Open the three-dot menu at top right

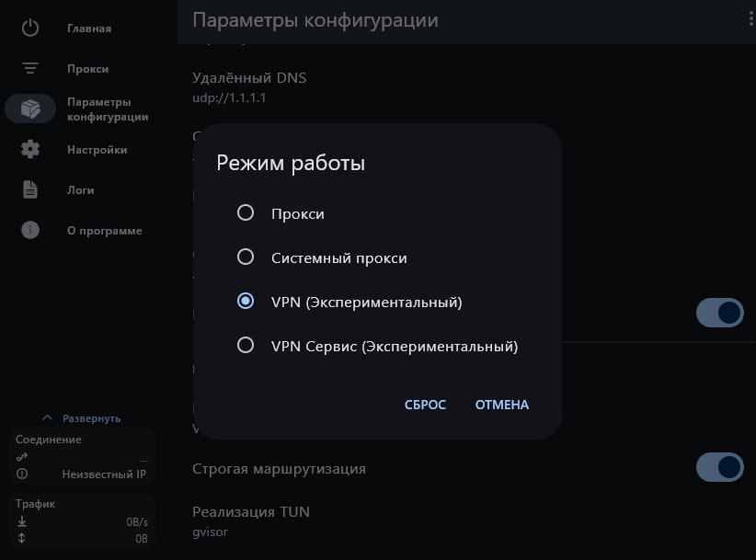point(751,20)
